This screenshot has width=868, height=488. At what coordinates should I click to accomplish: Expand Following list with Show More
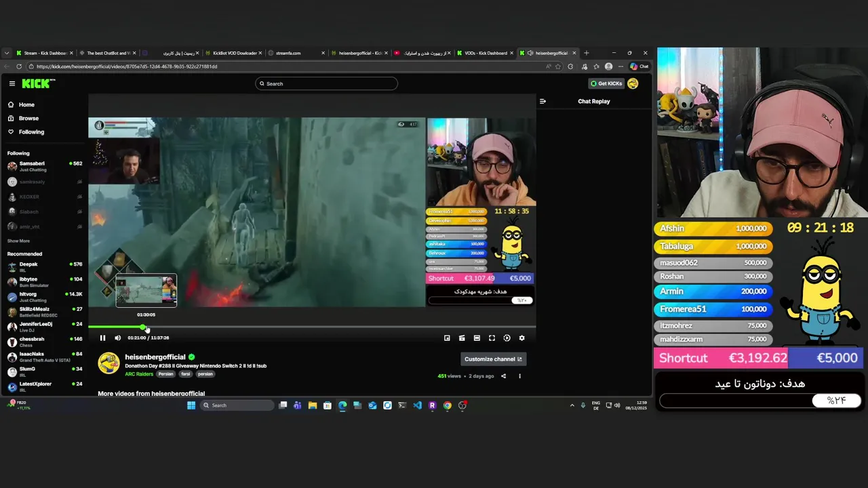click(18, 241)
